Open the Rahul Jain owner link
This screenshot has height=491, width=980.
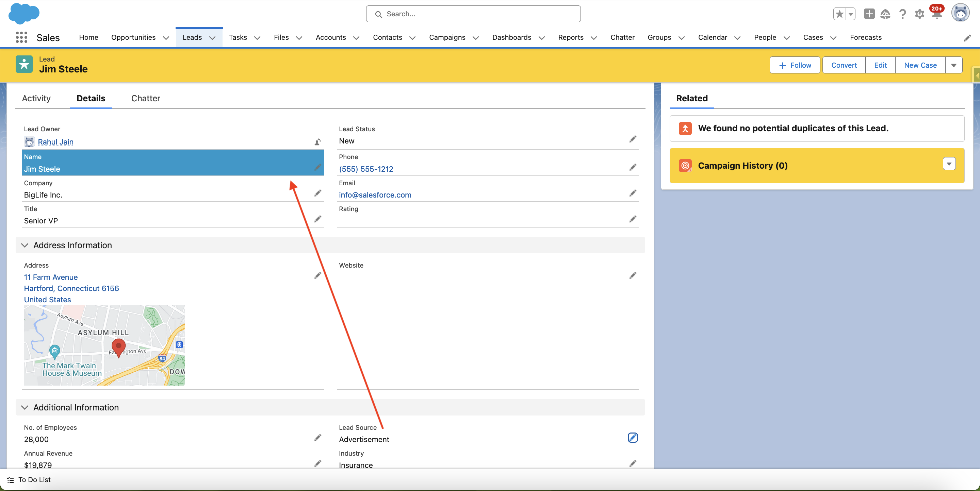coord(55,142)
